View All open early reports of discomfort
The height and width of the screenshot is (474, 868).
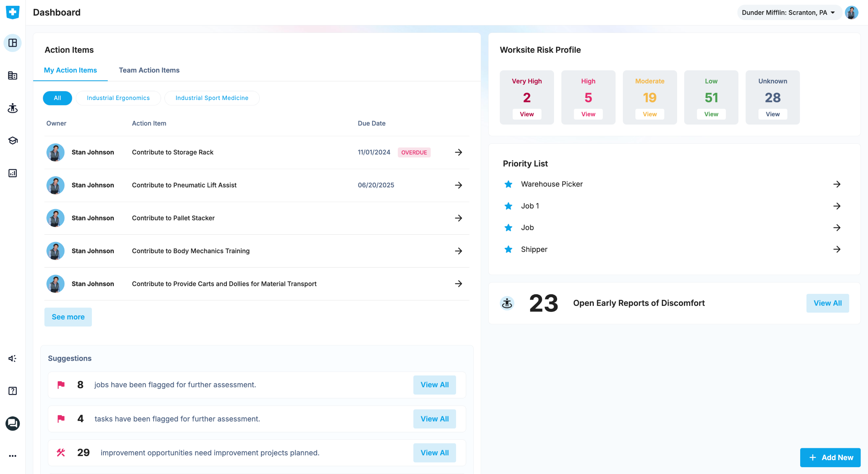tap(828, 303)
